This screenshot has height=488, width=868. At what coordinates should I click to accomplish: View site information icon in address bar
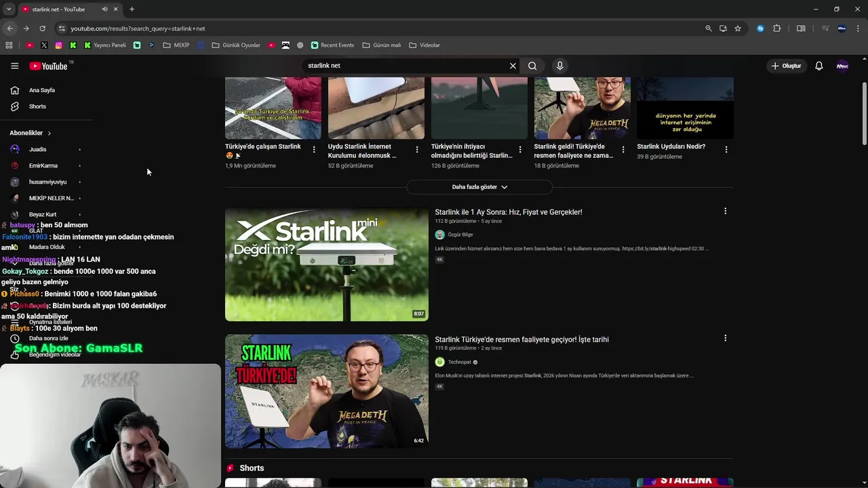[x=62, y=28]
